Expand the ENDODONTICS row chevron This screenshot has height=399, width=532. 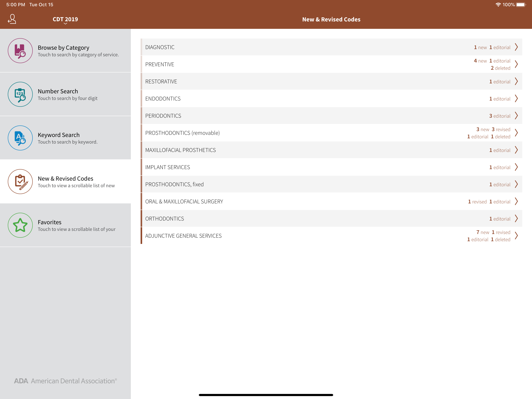[516, 98]
